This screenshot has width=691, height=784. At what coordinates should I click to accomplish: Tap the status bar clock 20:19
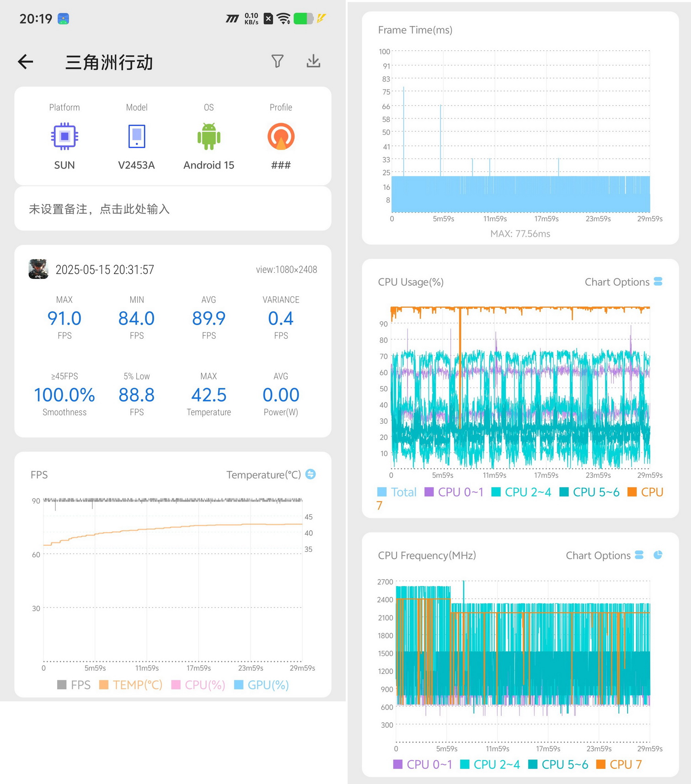click(36, 19)
